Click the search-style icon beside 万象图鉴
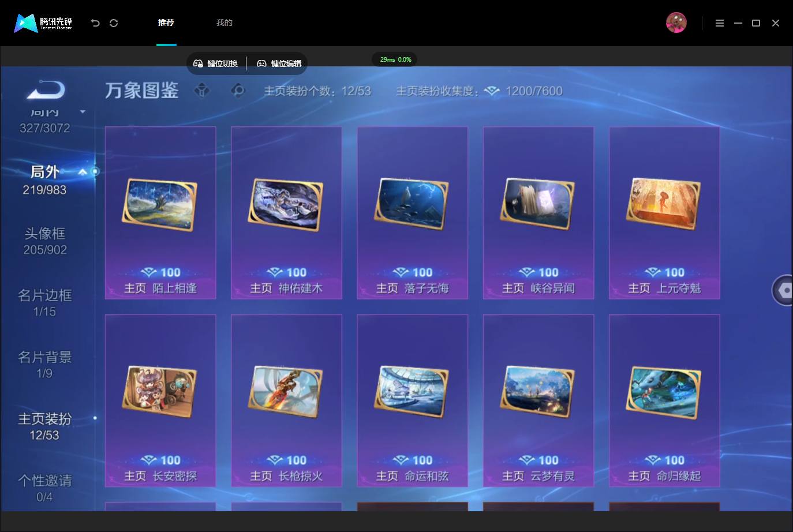 [x=238, y=91]
